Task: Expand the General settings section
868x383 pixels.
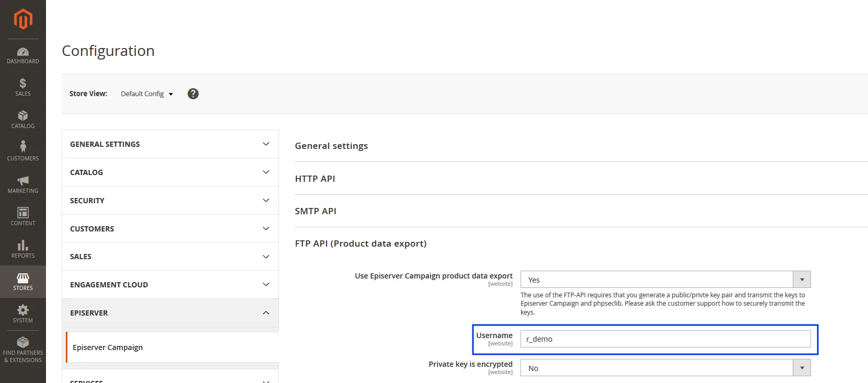Action: point(331,146)
